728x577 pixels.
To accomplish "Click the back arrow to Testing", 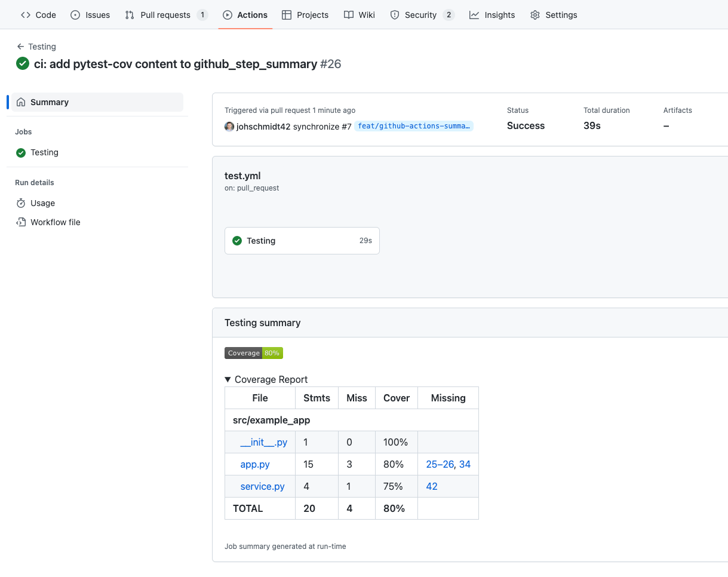I will pos(21,47).
